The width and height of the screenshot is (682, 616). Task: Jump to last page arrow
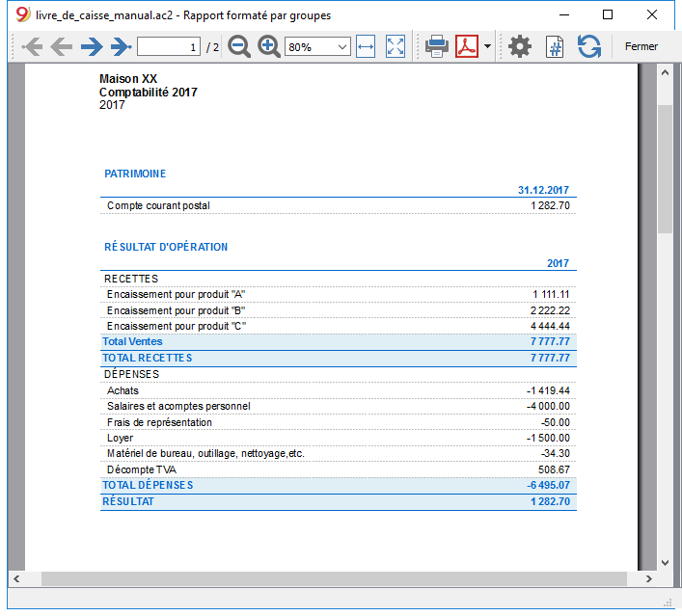(121, 46)
